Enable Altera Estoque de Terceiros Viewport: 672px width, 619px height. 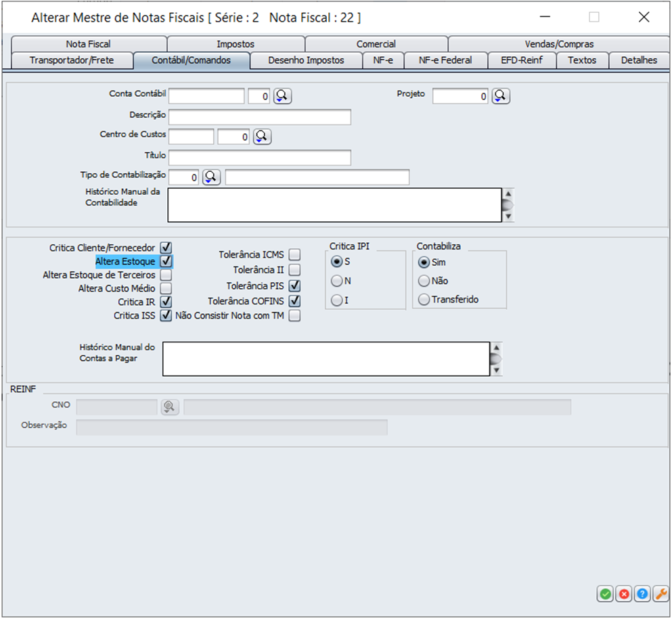[166, 275]
